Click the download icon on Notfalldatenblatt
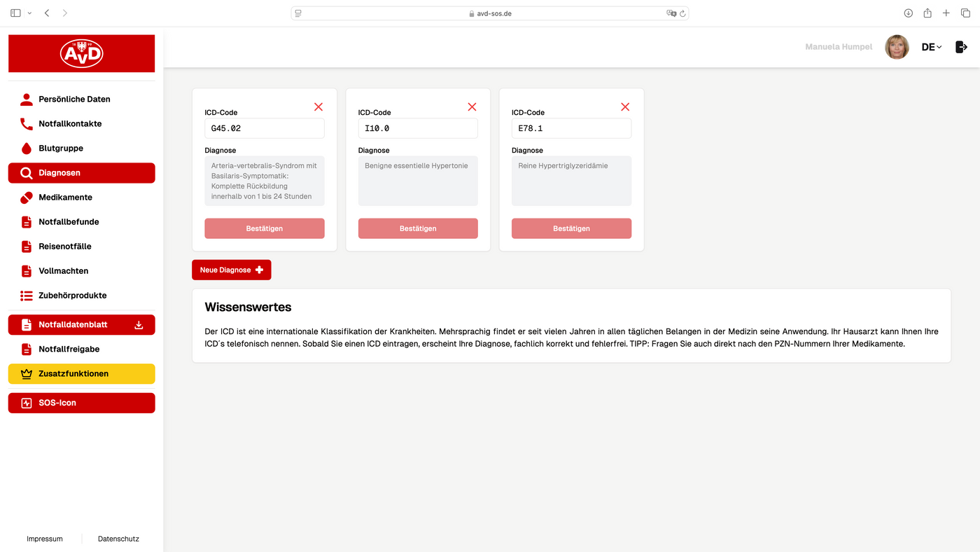The image size is (980, 552). coord(139,325)
